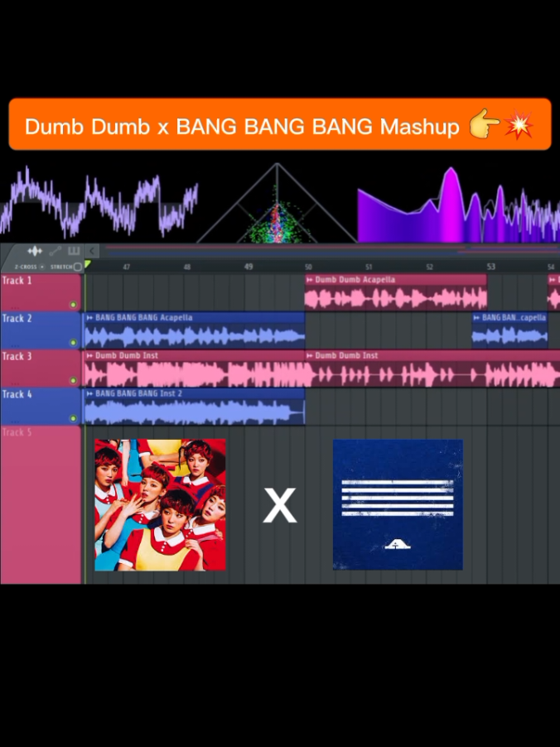Select the automation clips filter icon
The height and width of the screenshot is (747, 560).
point(56,251)
